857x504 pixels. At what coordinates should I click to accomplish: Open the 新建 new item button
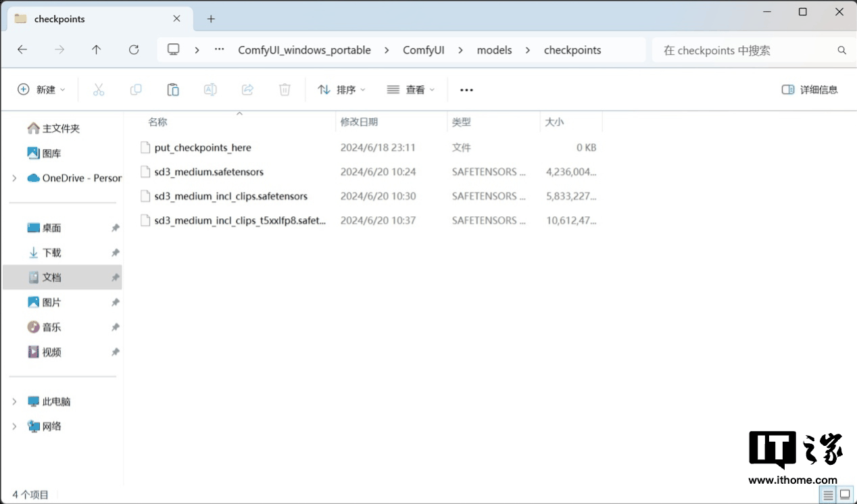point(41,89)
